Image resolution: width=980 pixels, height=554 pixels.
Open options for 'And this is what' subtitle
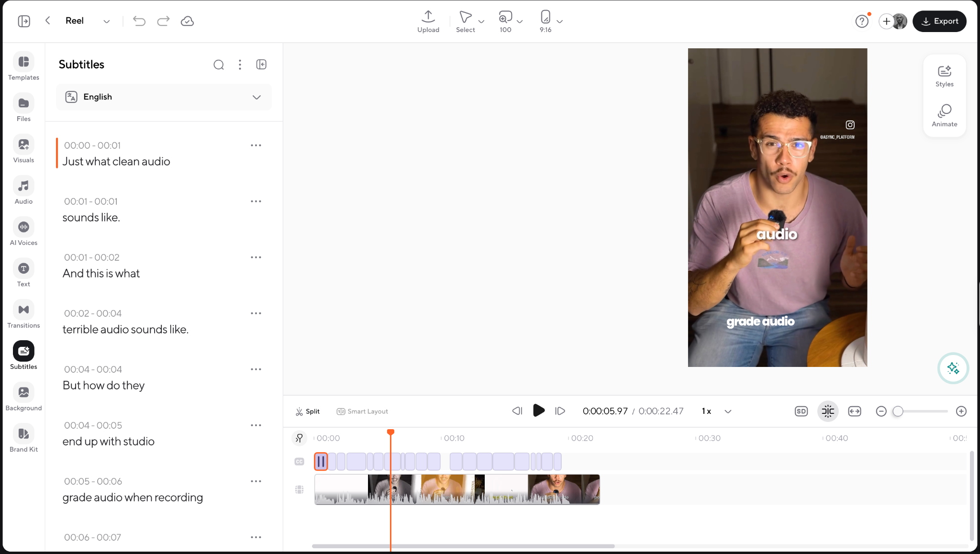pyautogui.click(x=256, y=257)
